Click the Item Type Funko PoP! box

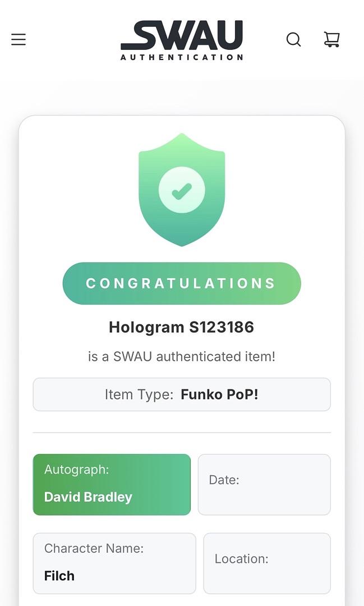[x=182, y=394]
